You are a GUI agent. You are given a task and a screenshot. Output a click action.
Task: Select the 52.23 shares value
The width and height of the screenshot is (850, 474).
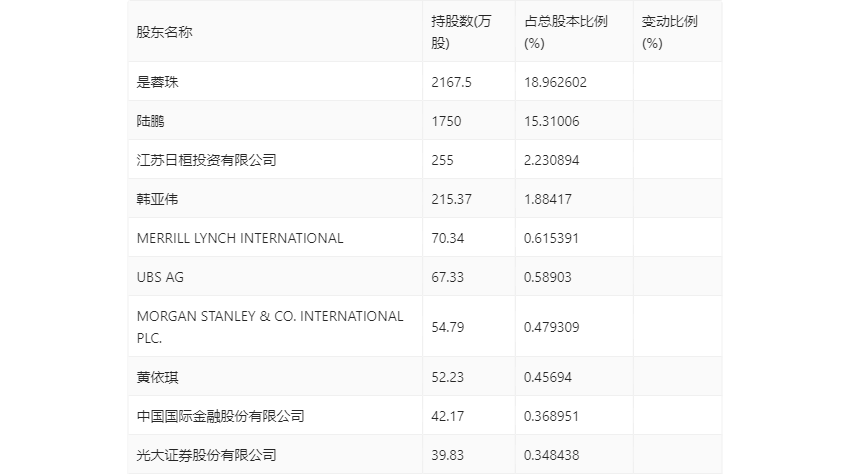coord(448,377)
